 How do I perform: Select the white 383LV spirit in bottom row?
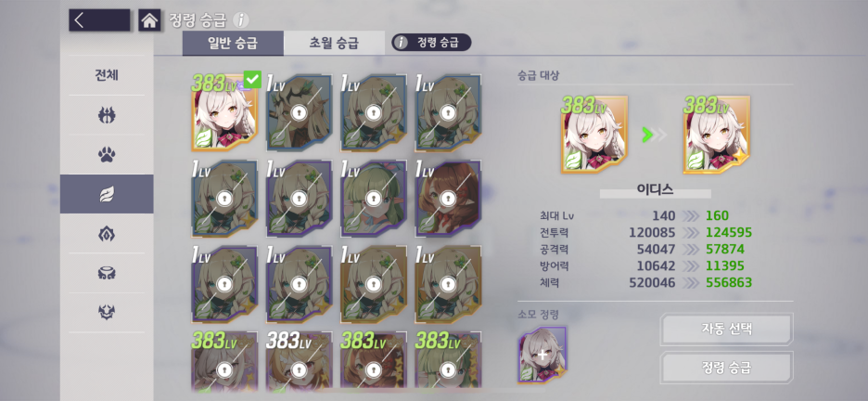(x=299, y=360)
